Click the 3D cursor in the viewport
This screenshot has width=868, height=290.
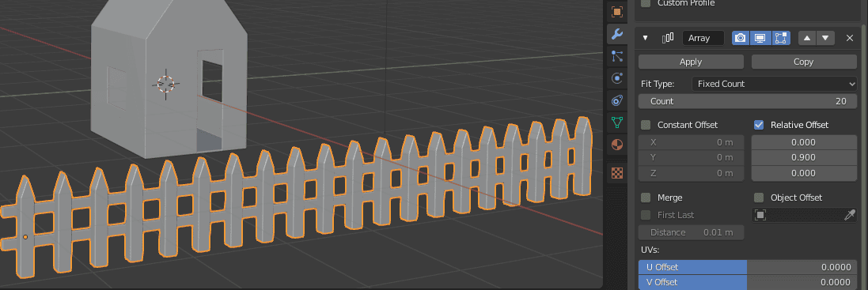pyautogui.click(x=165, y=84)
